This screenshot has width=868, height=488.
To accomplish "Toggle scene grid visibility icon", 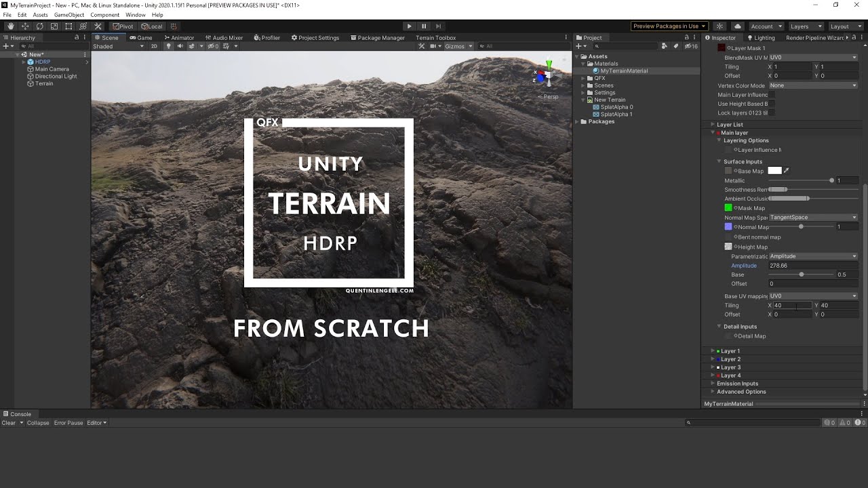I will (226, 46).
